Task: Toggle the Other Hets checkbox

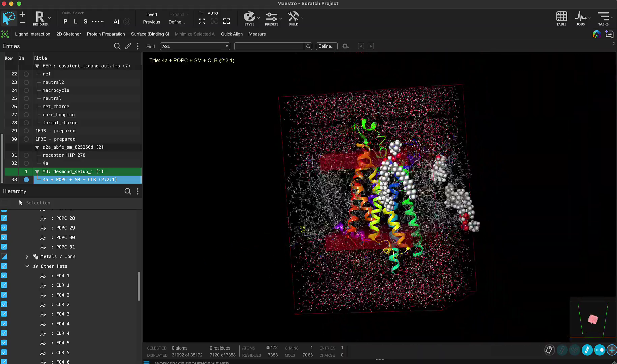Action: tap(4, 266)
